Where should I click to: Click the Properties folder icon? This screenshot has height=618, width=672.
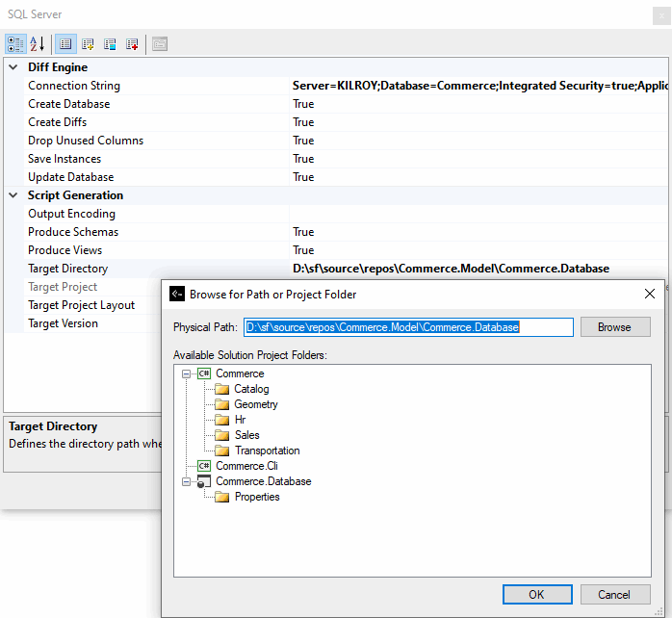pyautogui.click(x=222, y=497)
